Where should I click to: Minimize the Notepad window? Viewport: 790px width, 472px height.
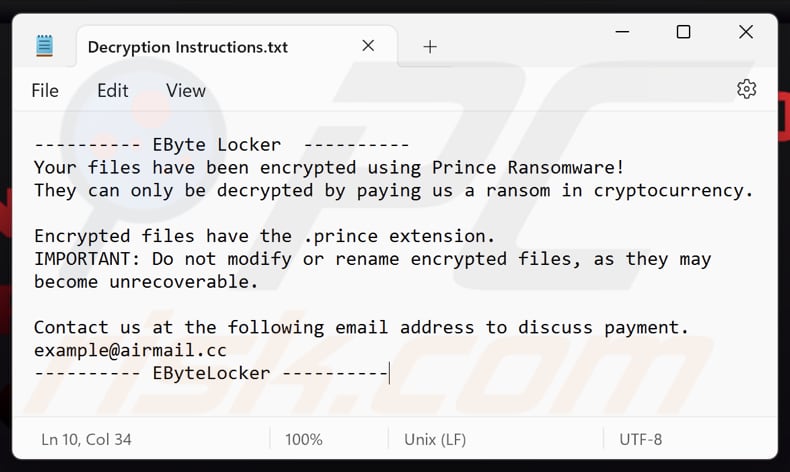pos(621,32)
